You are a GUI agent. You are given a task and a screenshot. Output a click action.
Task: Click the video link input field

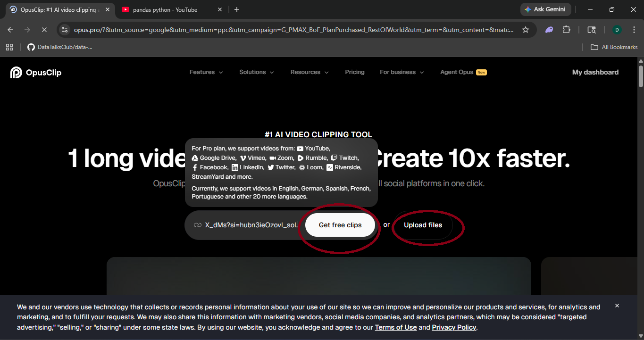[251, 225]
